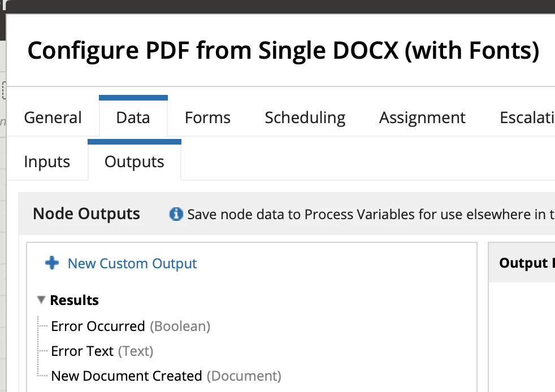Image resolution: width=555 pixels, height=392 pixels.
Task: Show the Inputs sub-tab
Action: 47,162
